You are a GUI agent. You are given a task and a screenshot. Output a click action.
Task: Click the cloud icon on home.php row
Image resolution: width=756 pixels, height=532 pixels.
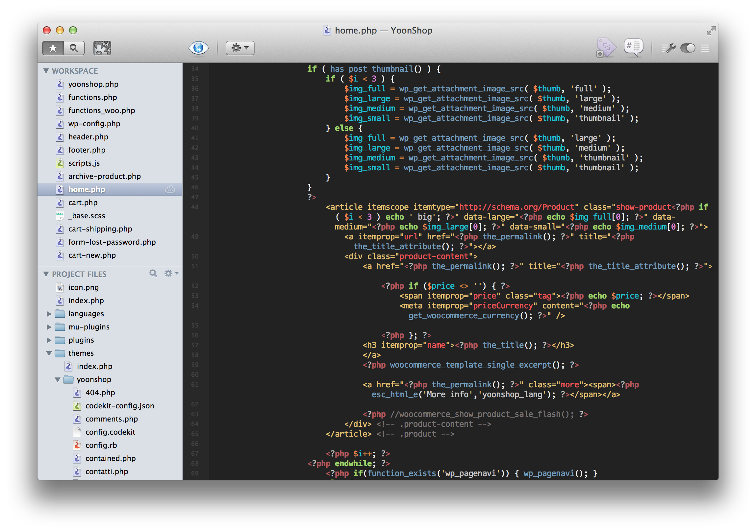pos(170,189)
